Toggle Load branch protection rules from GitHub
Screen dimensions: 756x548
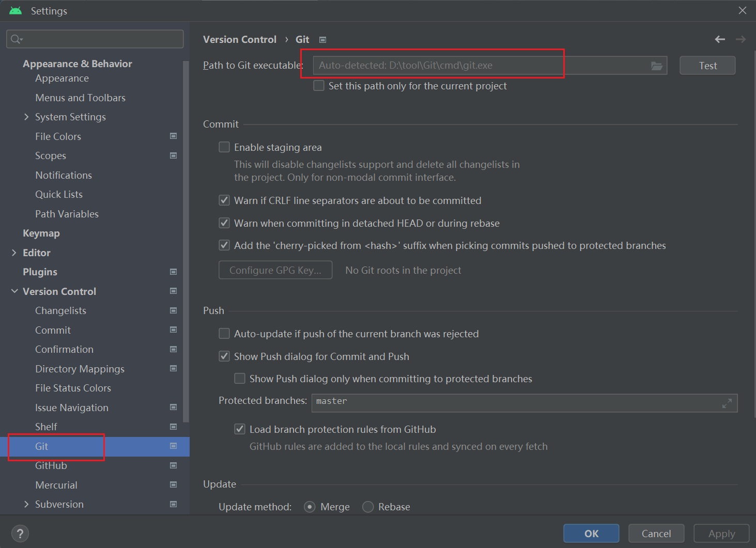(240, 429)
